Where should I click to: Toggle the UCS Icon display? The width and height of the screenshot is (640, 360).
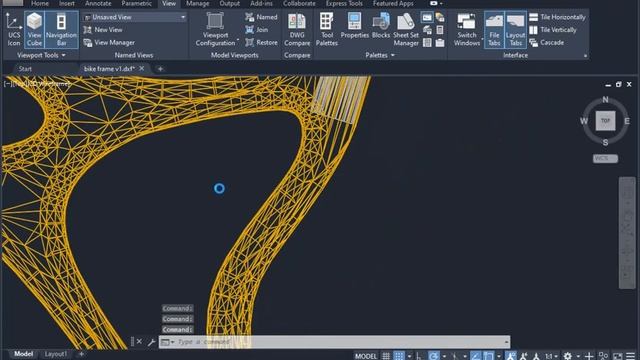(13, 30)
